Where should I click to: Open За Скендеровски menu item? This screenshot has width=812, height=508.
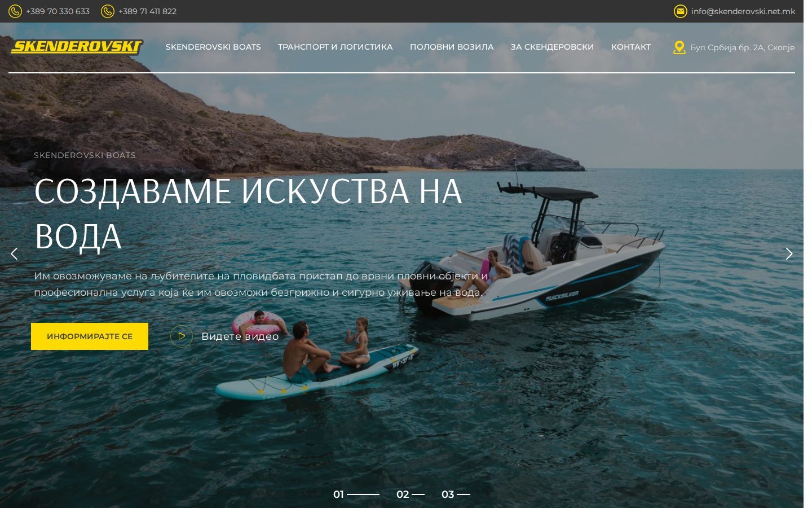552,47
